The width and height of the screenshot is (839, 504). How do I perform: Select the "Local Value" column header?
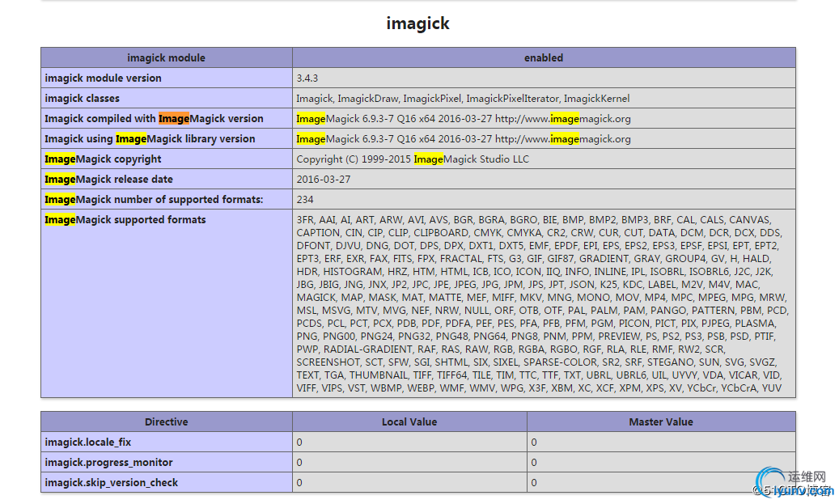point(409,421)
